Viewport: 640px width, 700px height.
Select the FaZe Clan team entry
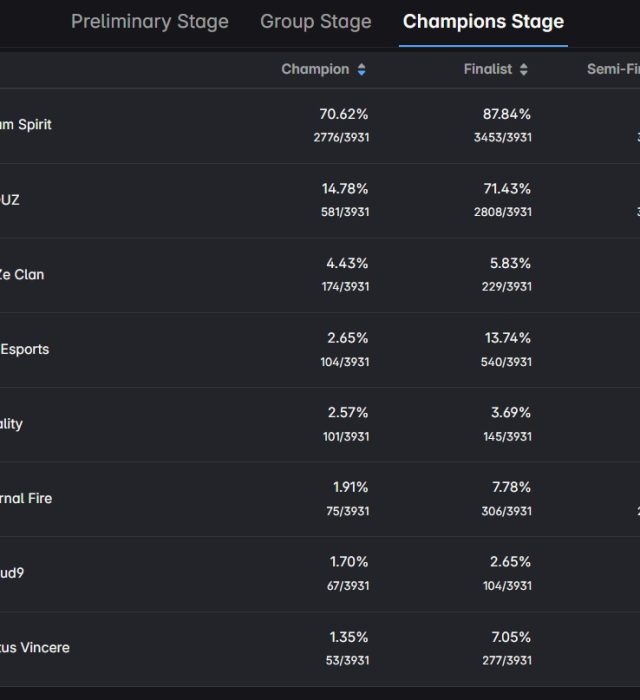click(x=22, y=274)
